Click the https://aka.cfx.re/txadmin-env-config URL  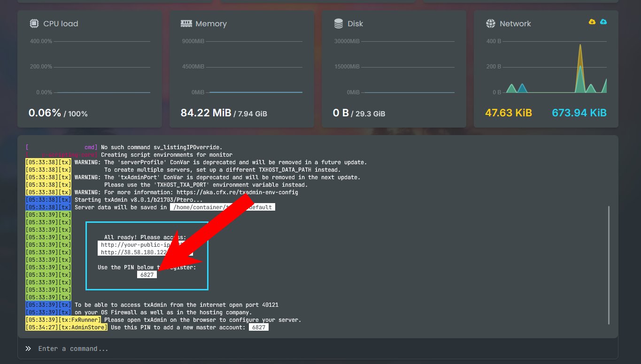[x=237, y=192]
